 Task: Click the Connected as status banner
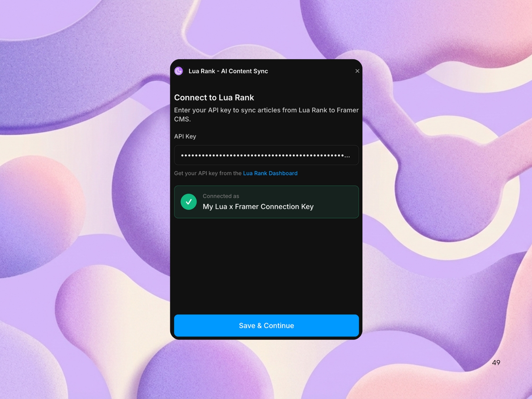pos(266,202)
